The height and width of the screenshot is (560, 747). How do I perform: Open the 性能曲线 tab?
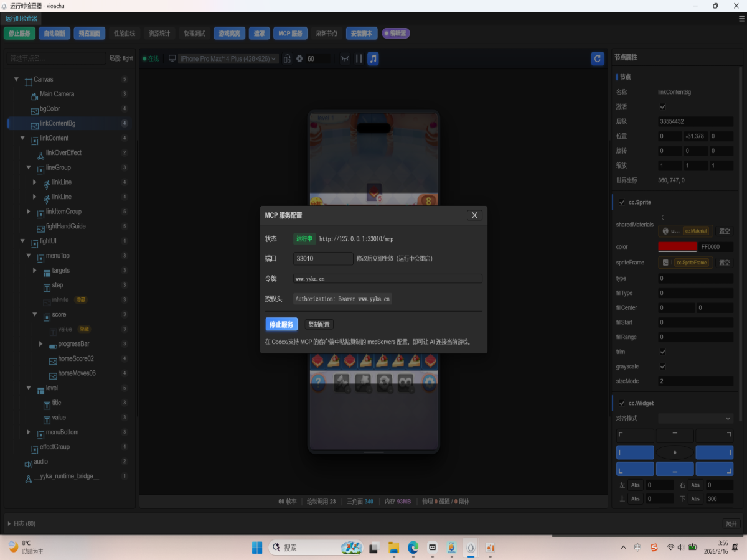[x=124, y=34]
